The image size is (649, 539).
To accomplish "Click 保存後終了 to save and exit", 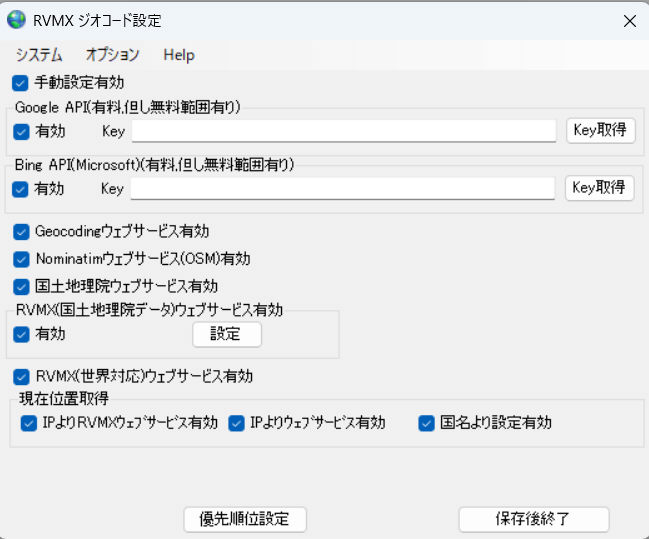I will [x=533, y=519].
